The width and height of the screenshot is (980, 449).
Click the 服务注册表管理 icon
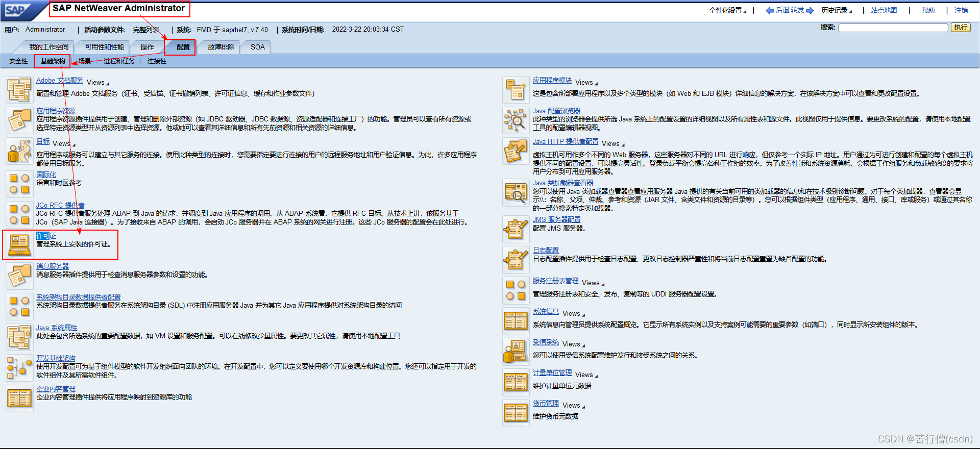[x=516, y=290]
